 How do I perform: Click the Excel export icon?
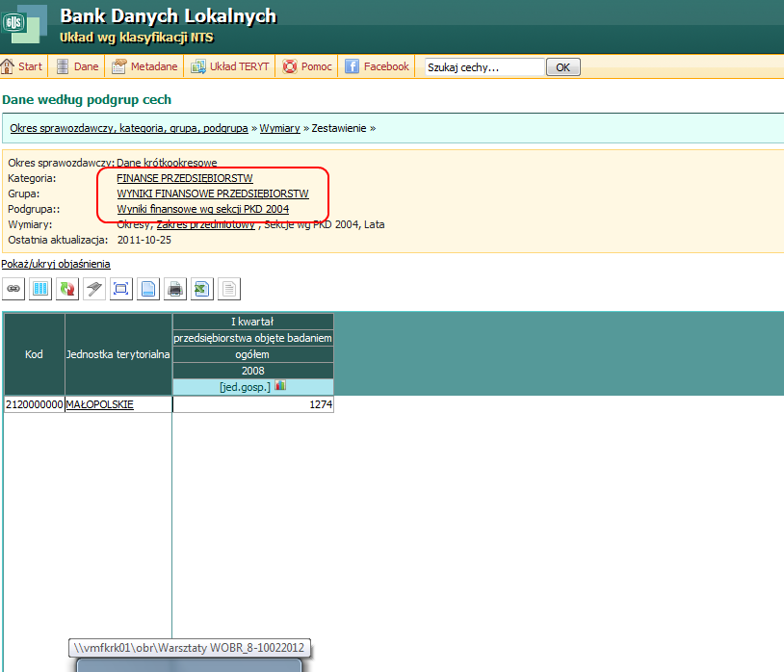coord(202,289)
